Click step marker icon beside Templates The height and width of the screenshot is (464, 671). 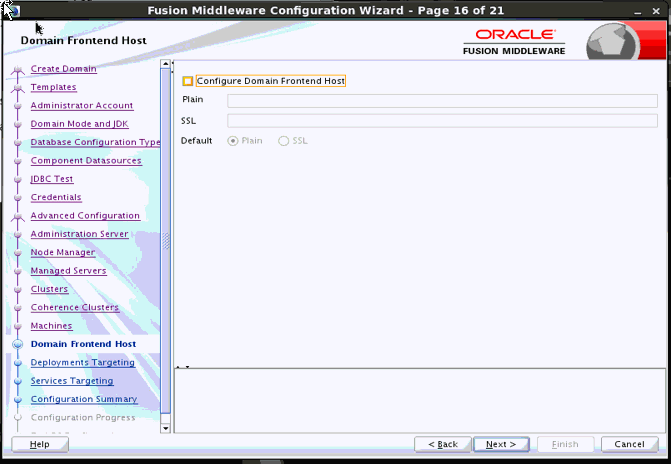click(18, 88)
